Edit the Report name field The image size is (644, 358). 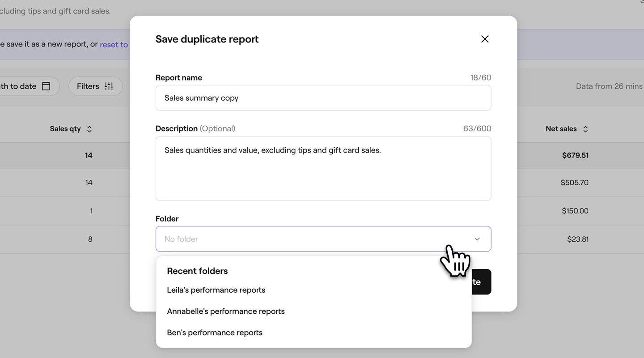pos(323,98)
